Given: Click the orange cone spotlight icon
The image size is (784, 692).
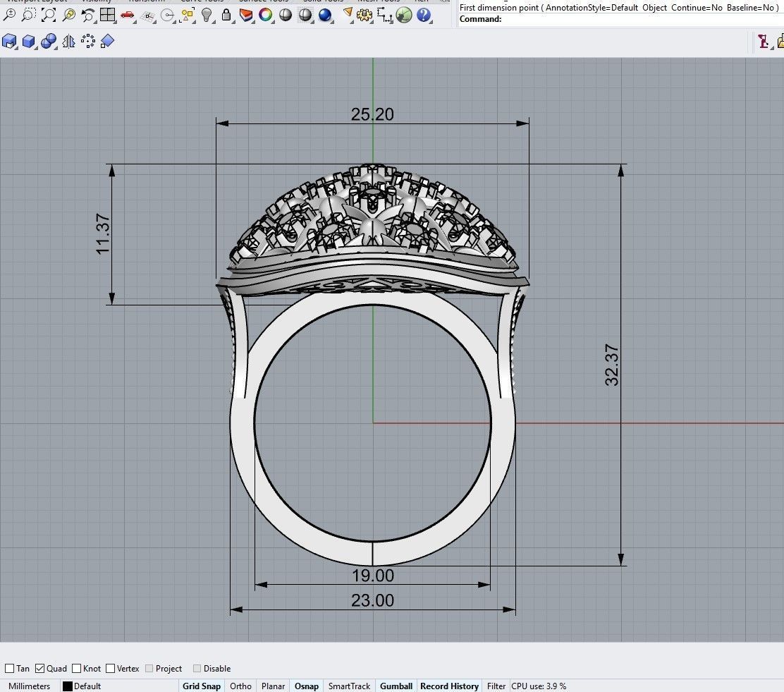Looking at the screenshot, I should [347, 13].
